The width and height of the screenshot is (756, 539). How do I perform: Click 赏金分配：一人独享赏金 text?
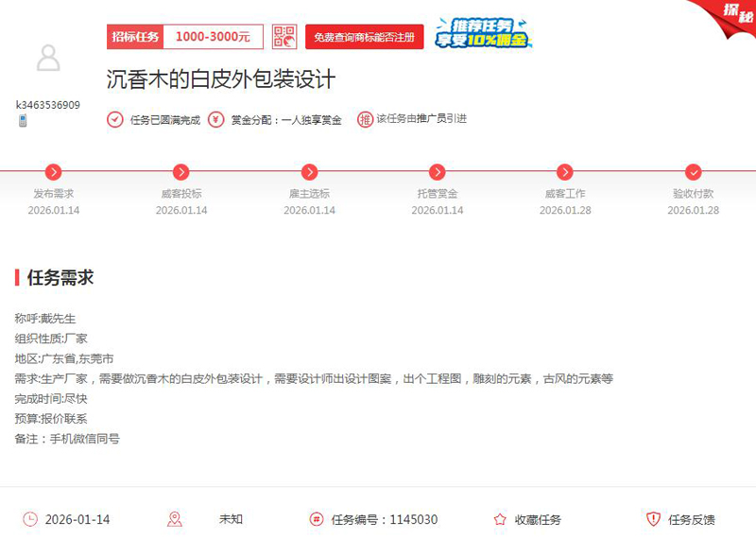click(x=286, y=120)
